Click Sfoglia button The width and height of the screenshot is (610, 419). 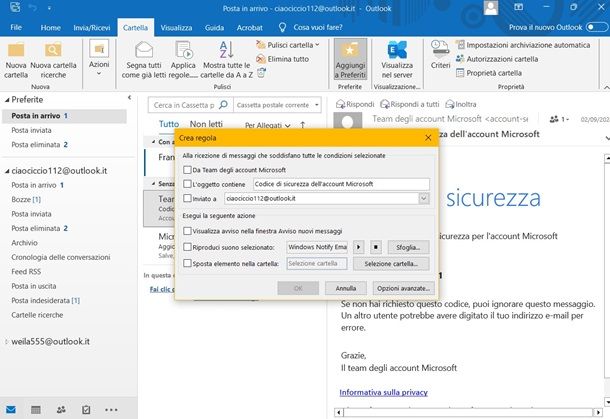(x=408, y=247)
